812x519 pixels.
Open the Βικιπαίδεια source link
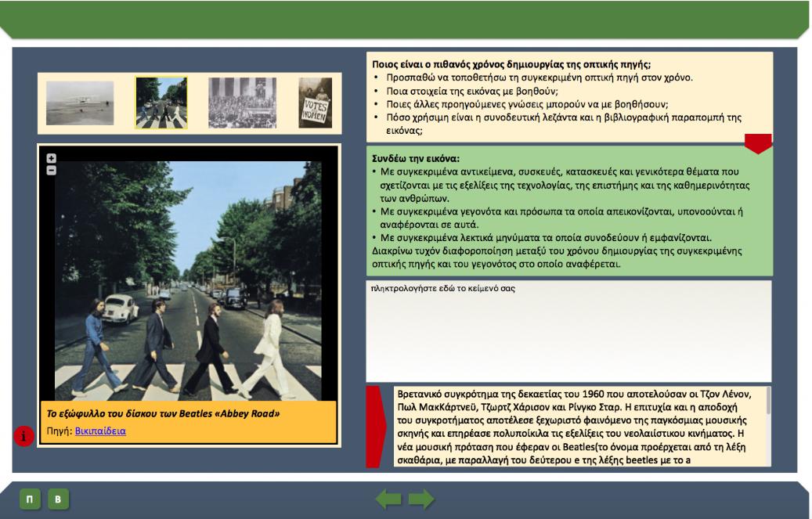pos(100,431)
